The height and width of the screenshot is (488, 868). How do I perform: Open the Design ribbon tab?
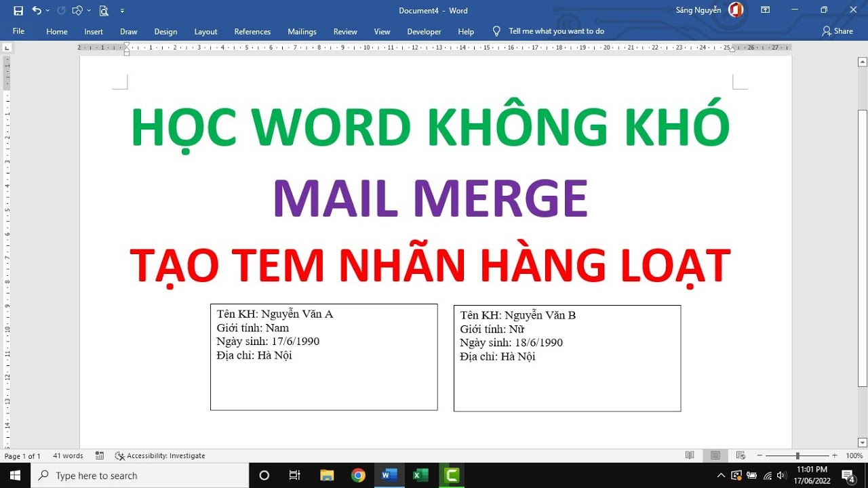[x=165, y=31]
